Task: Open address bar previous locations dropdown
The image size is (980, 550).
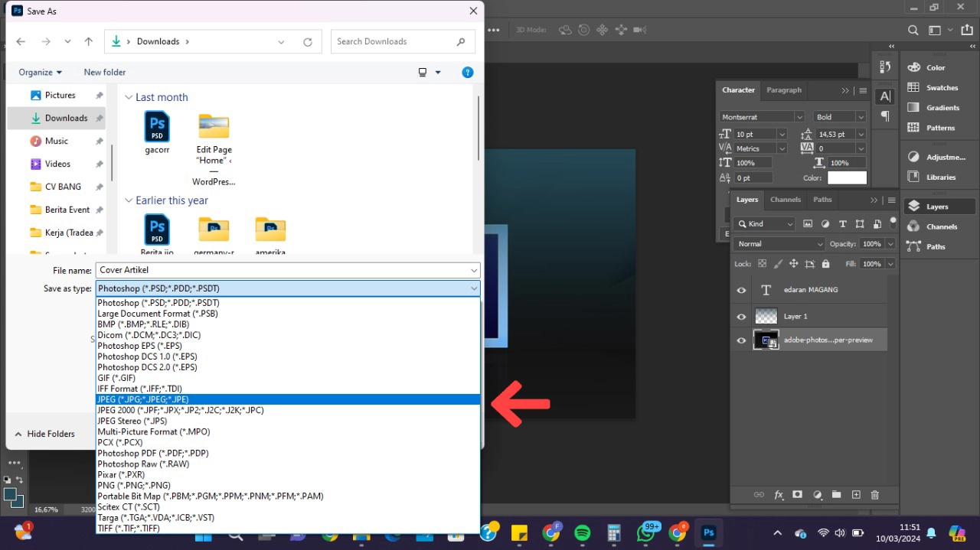Action: (x=281, y=41)
